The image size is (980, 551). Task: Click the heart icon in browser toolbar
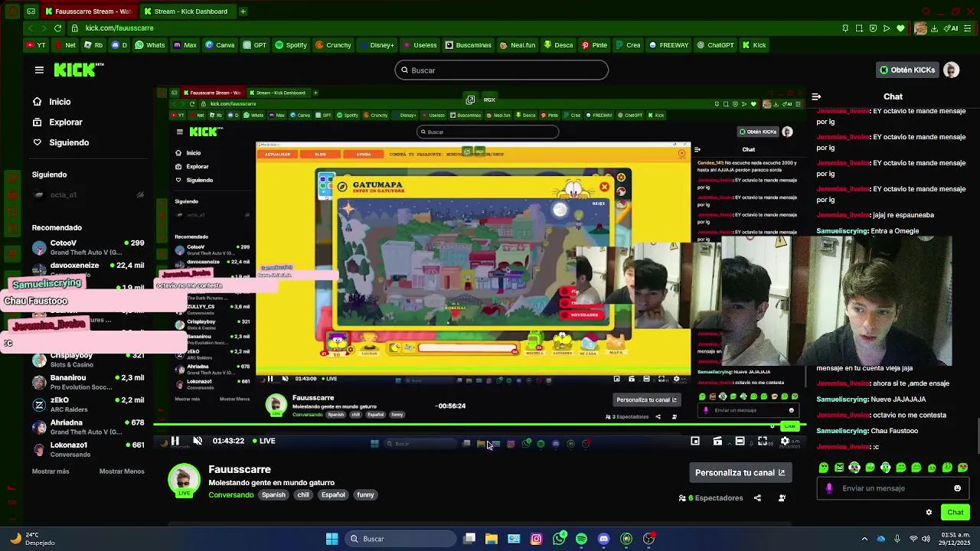900,28
